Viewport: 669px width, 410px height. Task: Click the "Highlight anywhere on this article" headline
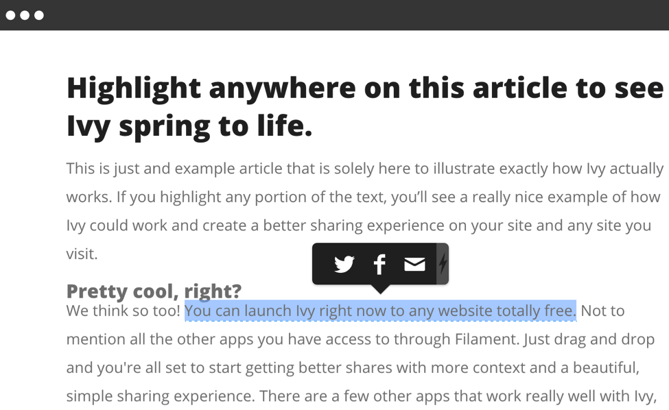point(365,88)
